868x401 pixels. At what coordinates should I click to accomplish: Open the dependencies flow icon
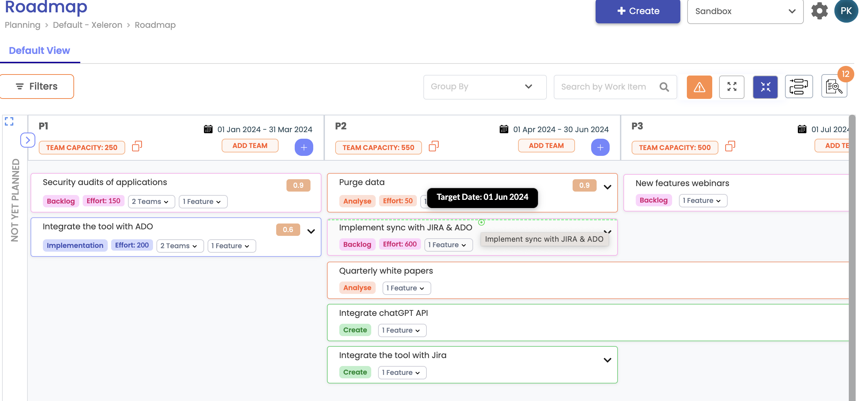click(x=799, y=87)
